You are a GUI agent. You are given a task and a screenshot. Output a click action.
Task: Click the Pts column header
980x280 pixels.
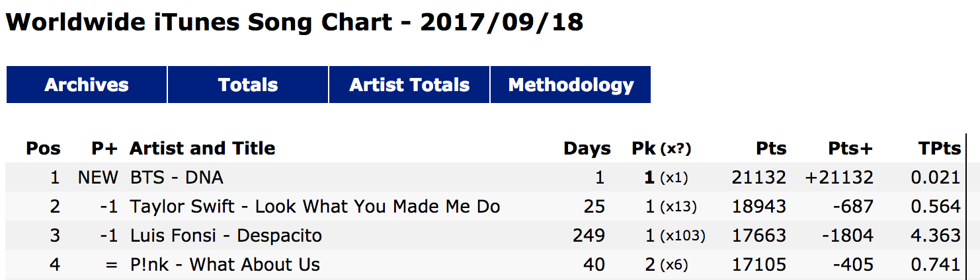point(772,149)
